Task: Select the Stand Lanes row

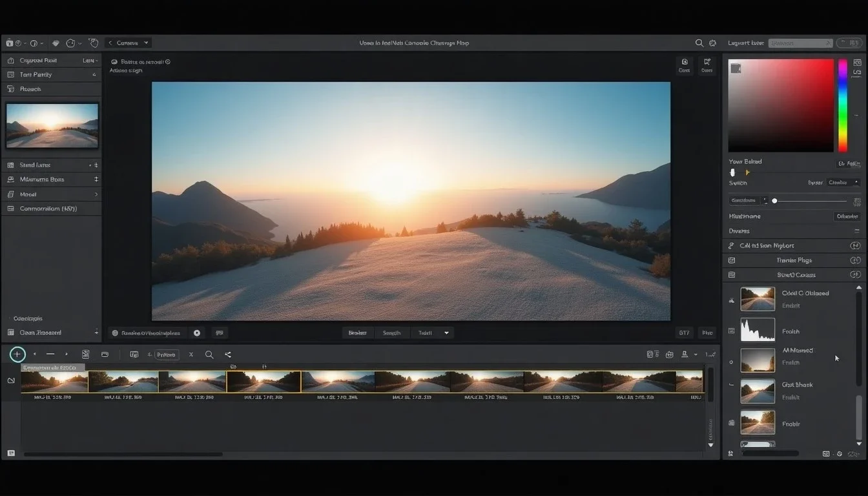Action: coord(52,165)
